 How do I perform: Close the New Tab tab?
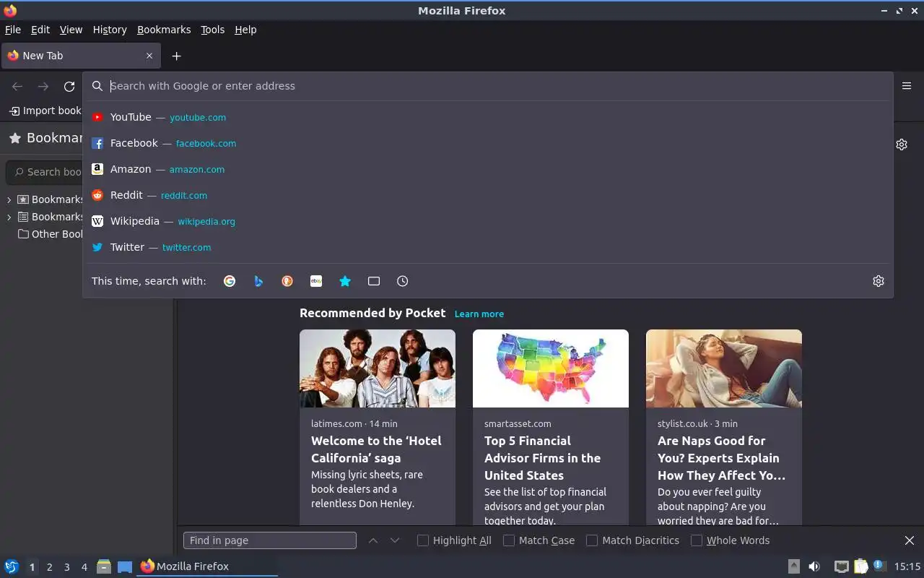(149, 56)
